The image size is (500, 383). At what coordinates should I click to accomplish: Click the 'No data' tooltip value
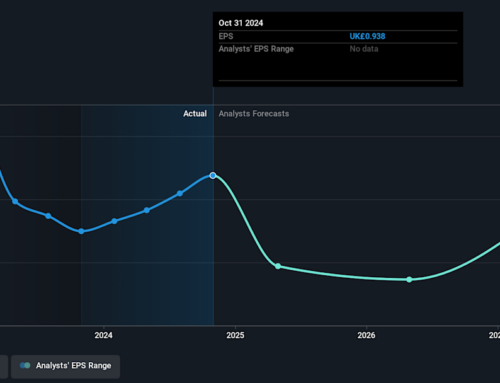[x=364, y=49]
